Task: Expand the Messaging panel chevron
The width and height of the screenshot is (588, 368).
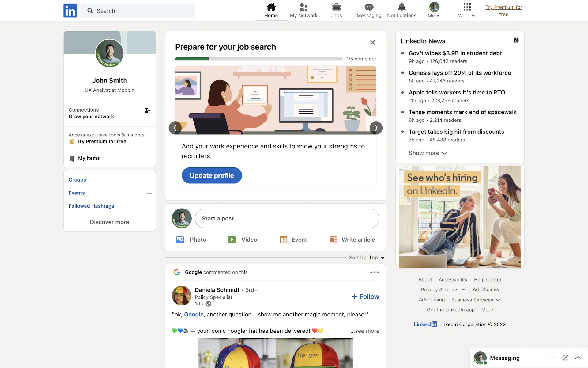Action: (578, 358)
